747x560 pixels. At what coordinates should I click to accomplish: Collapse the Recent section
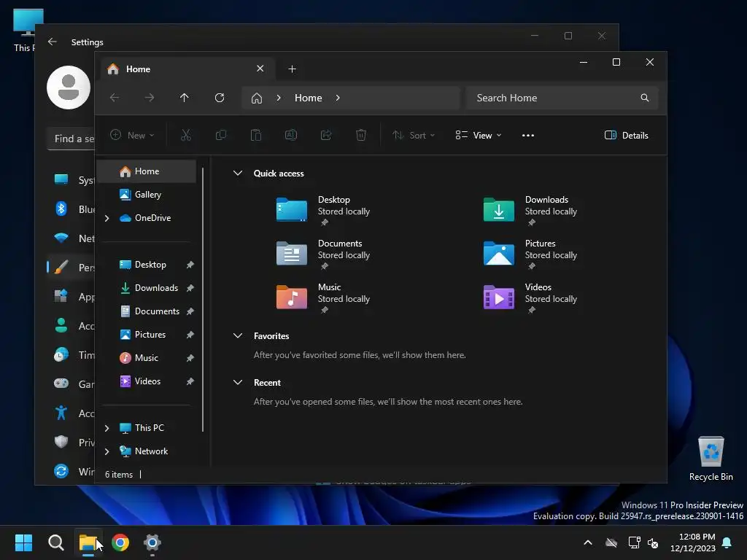[x=238, y=382]
